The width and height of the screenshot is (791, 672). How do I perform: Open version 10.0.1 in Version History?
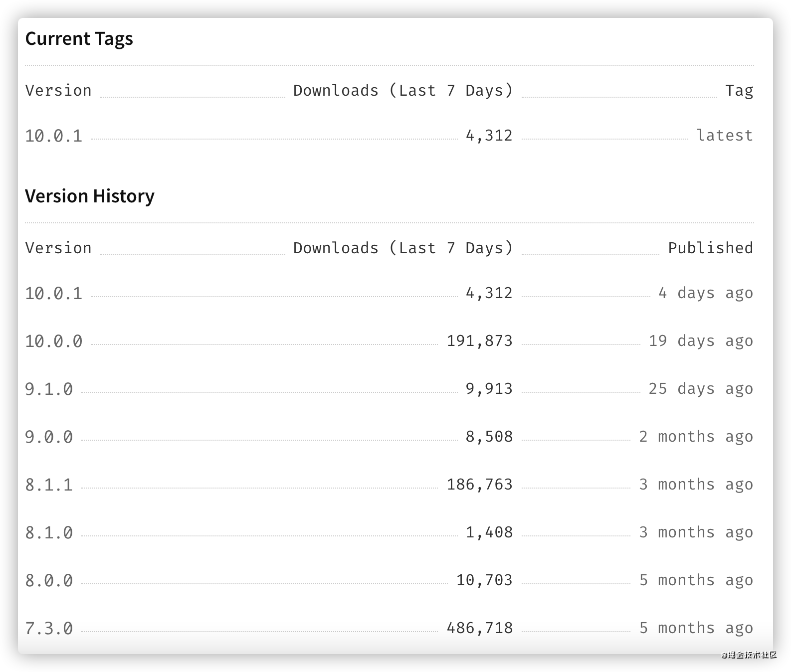tap(54, 293)
